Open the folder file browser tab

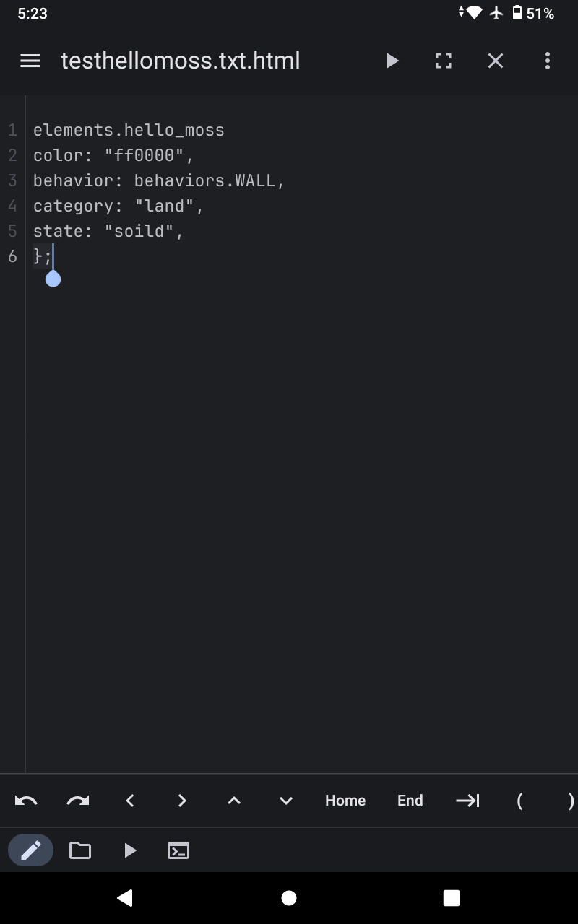(80, 850)
